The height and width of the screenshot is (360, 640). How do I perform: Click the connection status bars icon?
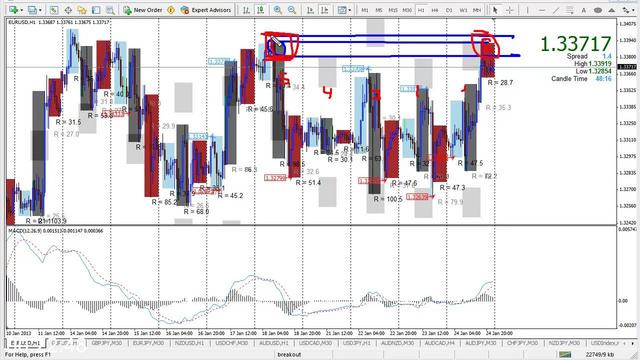[x=565, y=355]
